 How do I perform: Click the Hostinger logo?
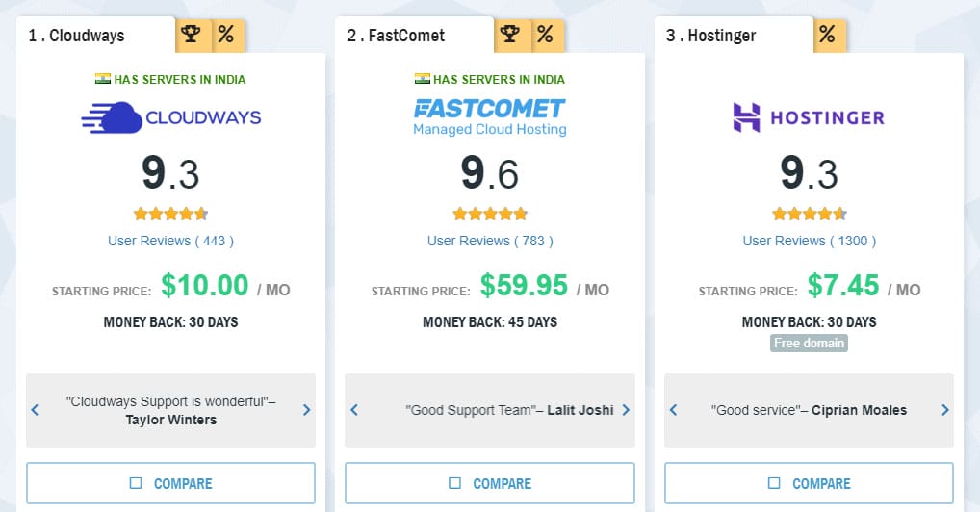(x=809, y=118)
